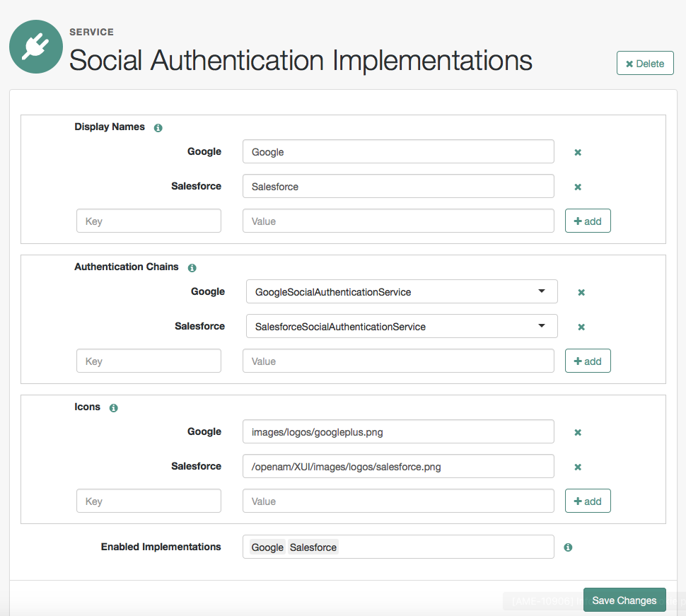Remove Google entry from Authentication Chains
This screenshot has height=616, width=686.
(x=581, y=292)
